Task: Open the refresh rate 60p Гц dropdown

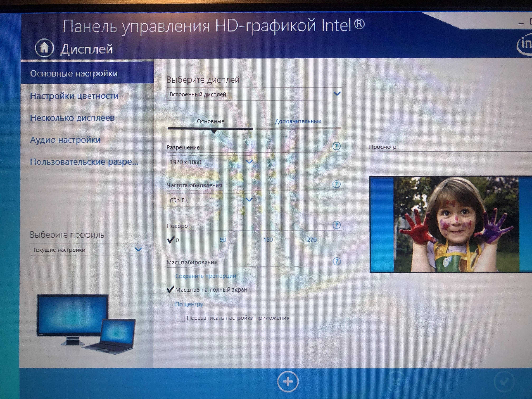Action: (210, 200)
